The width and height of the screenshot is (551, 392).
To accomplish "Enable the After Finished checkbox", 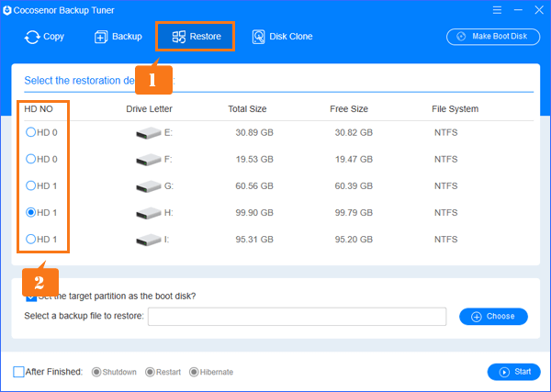I will tap(18, 372).
